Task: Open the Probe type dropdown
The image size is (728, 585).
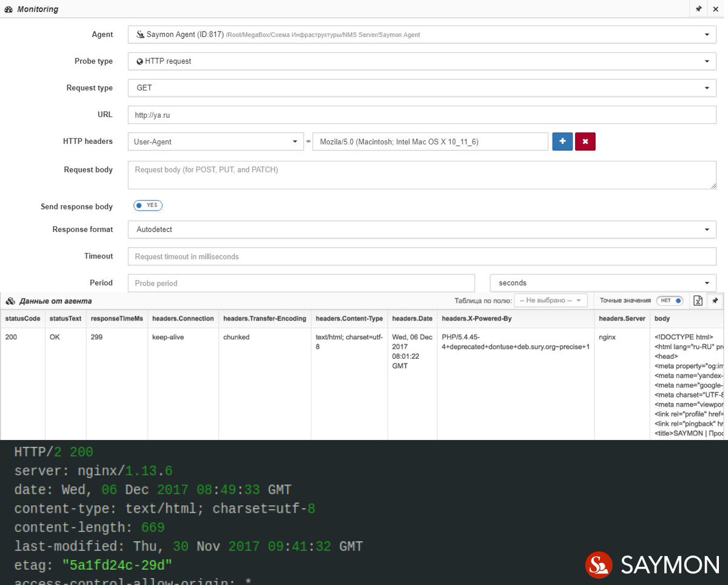Action: click(422, 61)
